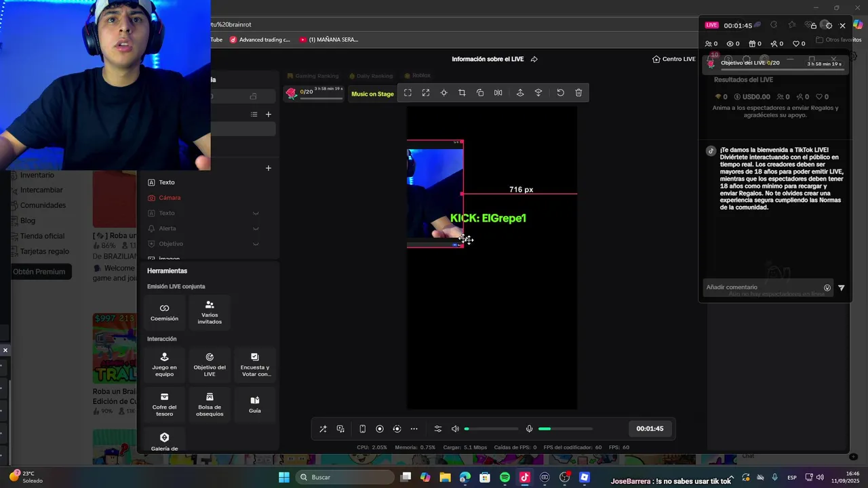Click the duplicate source icon

tap(480, 93)
